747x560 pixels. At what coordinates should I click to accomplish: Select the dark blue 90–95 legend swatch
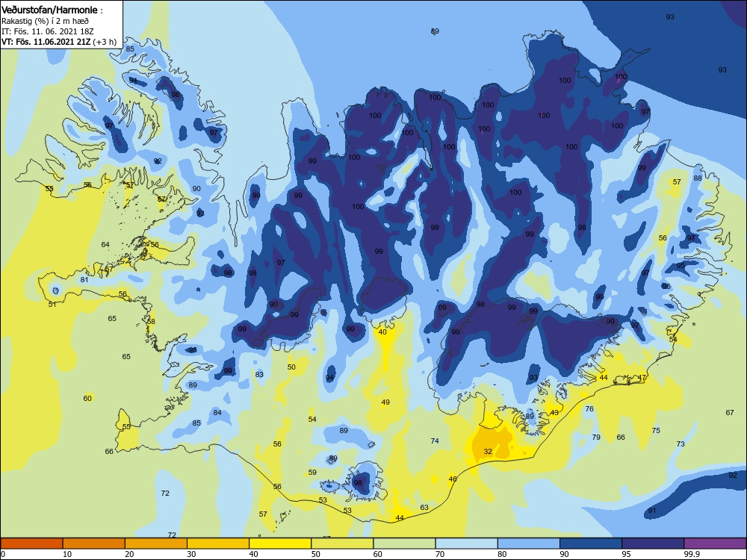click(591, 544)
